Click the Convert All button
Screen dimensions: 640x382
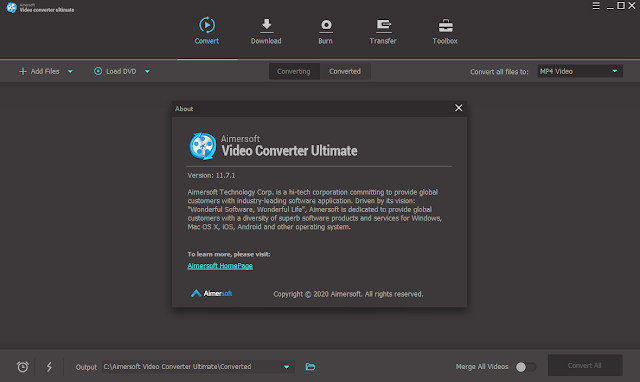click(584, 365)
